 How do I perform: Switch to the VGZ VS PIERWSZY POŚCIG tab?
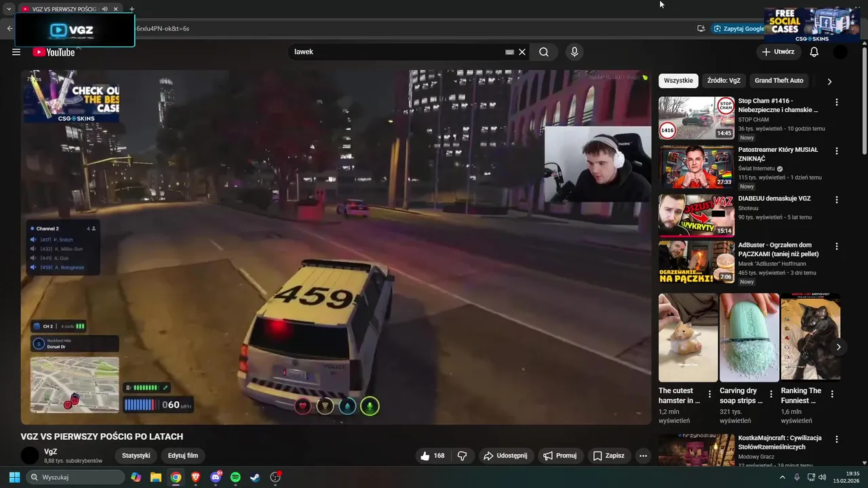coord(64,9)
